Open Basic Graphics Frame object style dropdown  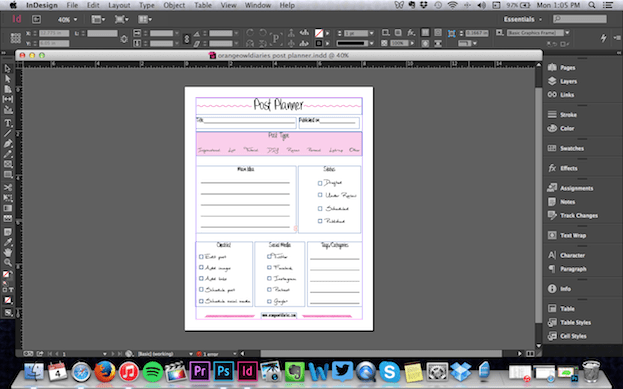pos(567,33)
